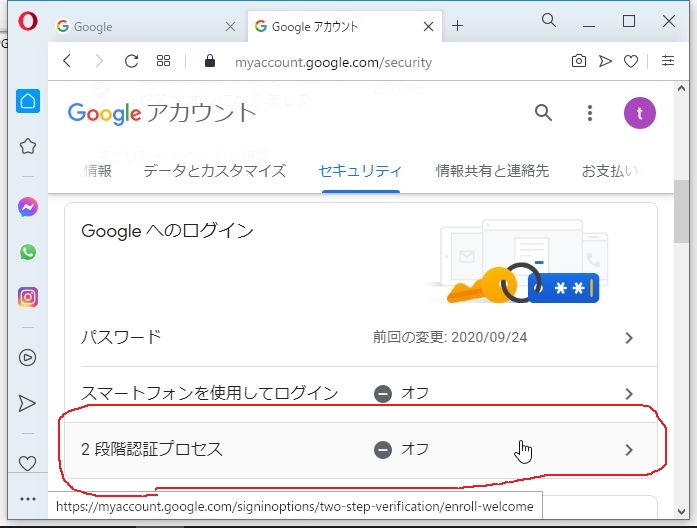Screen dimensions: 697x528
Task: Maximize the Opera window
Action: [x=629, y=21]
